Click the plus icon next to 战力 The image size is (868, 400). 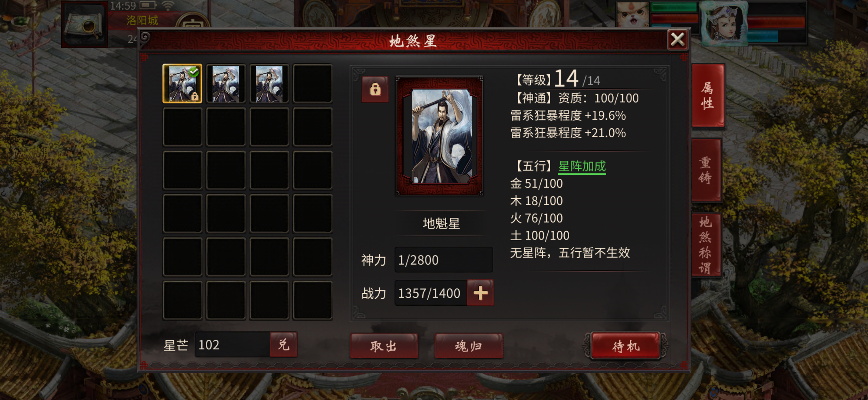481,293
